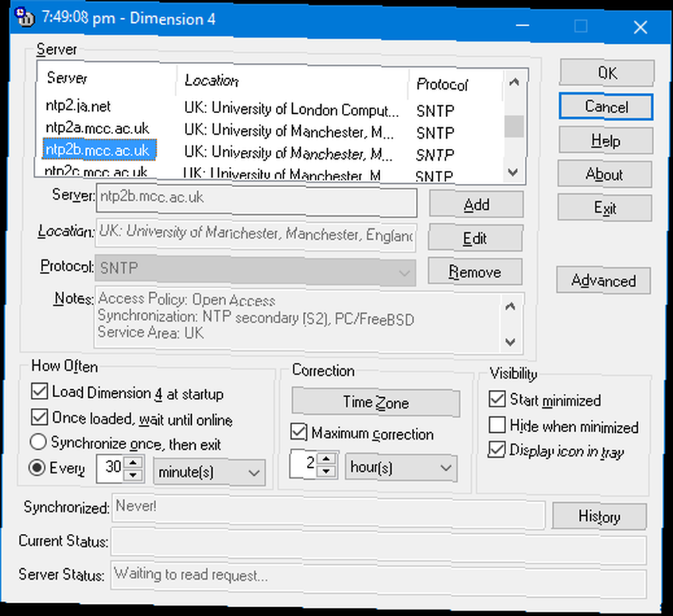Increase the Every interval value with up arrow
This screenshot has height=616, width=673.
click(133, 463)
